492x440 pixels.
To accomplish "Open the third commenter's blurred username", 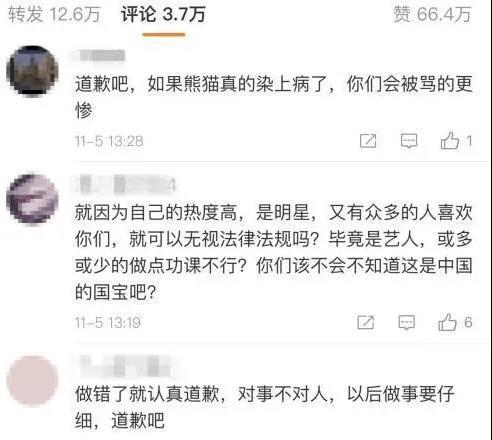I will 125,366.
